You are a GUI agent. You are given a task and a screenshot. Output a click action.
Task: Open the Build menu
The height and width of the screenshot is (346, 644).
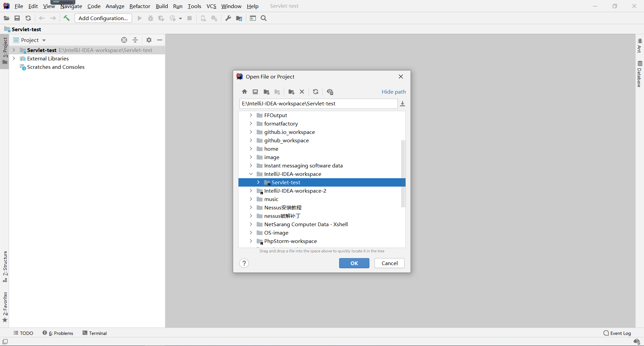162,6
